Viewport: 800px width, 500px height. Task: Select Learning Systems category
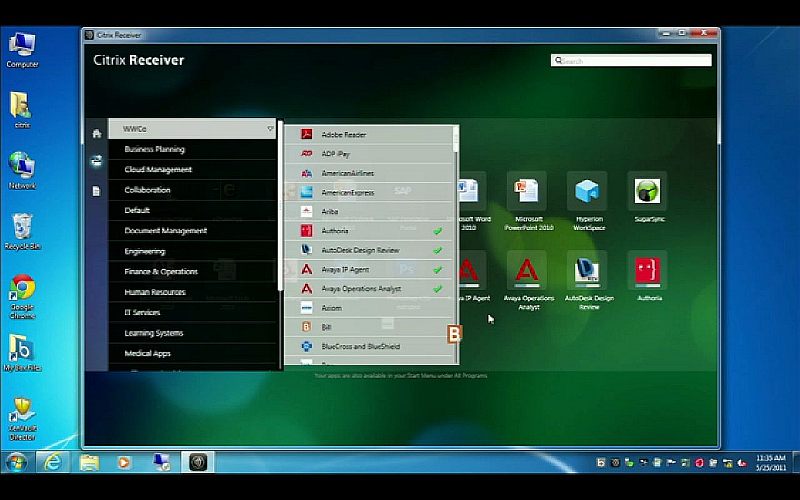(192, 333)
